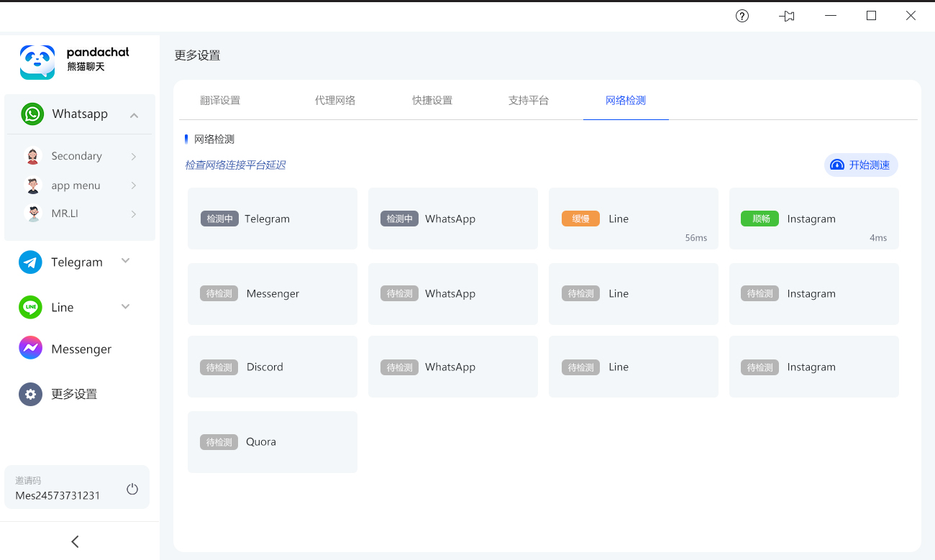Expand the Telegram section chevron
The width and height of the screenshot is (935, 560).
126,261
